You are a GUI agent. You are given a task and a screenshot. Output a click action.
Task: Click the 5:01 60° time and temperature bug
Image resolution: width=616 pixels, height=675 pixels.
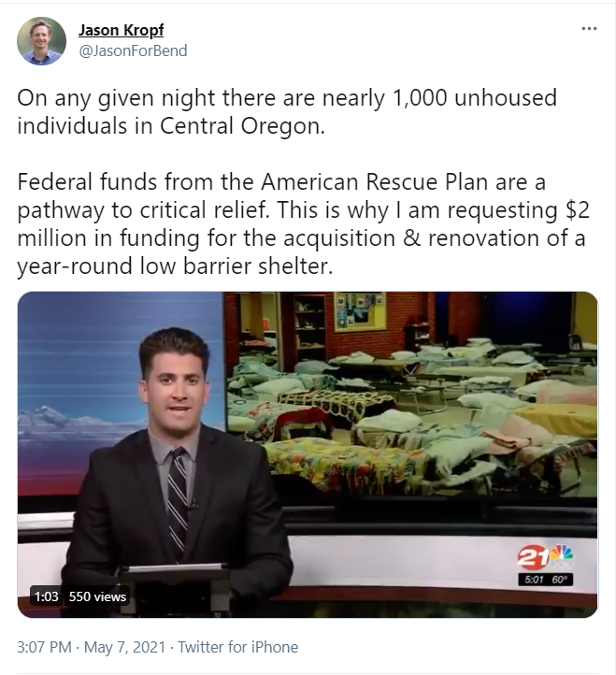[x=545, y=580]
